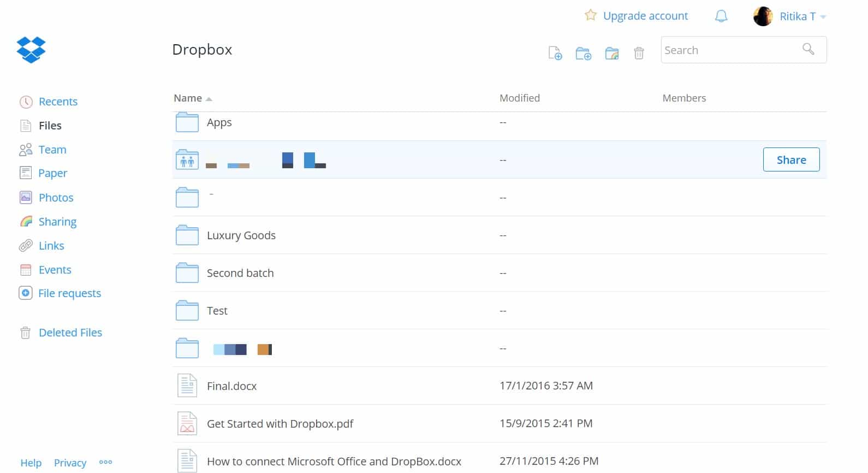The height and width of the screenshot is (473, 868).
Task: Click the shared team folder icon
Action: pos(187,159)
